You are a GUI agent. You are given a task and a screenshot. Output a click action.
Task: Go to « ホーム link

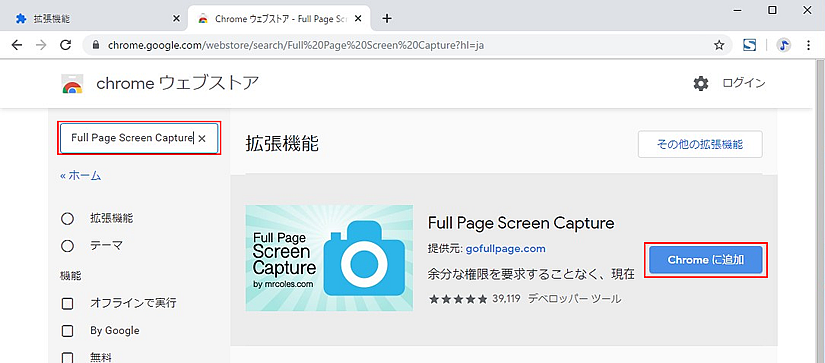coord(81,176)
